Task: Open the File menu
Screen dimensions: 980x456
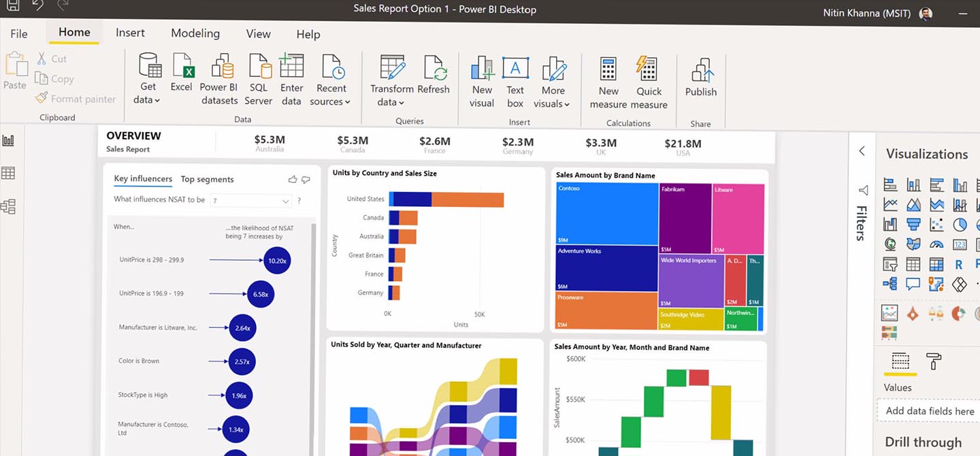Action: pyautogui.click(x=19, y=33)
